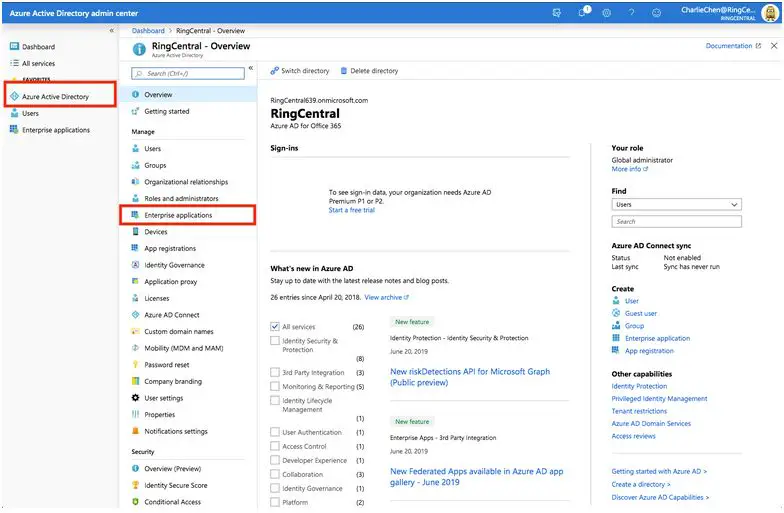The width and height of the screenshot is (784, 513).
Task: Click the Groups icon under Manage
Action: click(135, 166)
